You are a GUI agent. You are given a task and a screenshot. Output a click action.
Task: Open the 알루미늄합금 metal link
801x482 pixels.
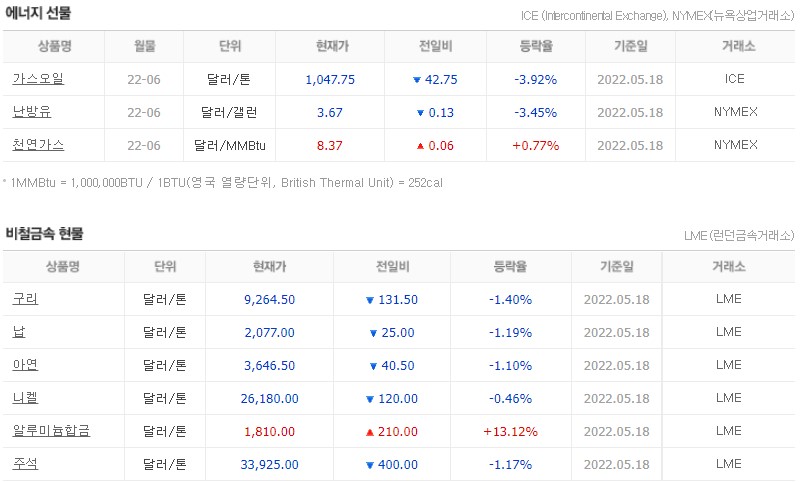pos(51,431)
